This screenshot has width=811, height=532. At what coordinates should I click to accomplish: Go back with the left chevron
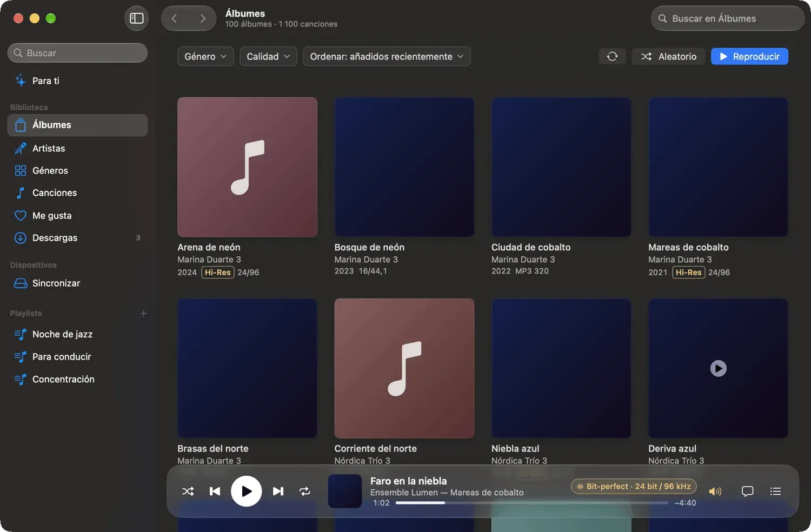pos(175,18)
